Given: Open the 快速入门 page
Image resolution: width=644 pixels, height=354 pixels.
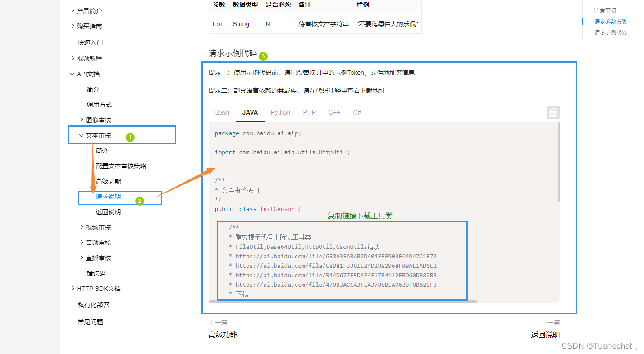Looking at the screenshot, I should coord(90,42).
